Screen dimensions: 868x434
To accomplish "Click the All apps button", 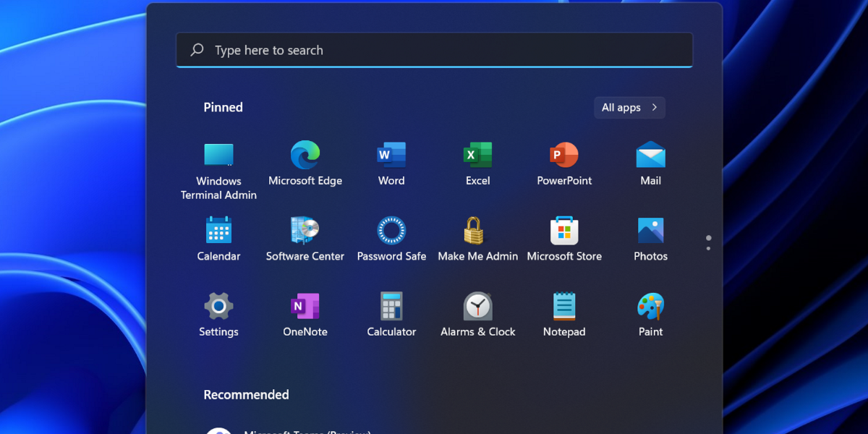I will pyautogui.click(x=630, y=108).
